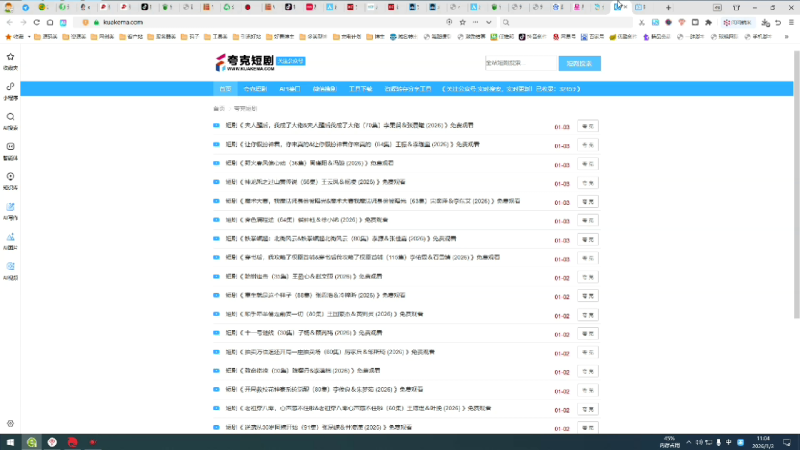This screenshot has height=450, width=800.
Task: Open the AI image sidebar icon
Action: (x=10, y=237)
